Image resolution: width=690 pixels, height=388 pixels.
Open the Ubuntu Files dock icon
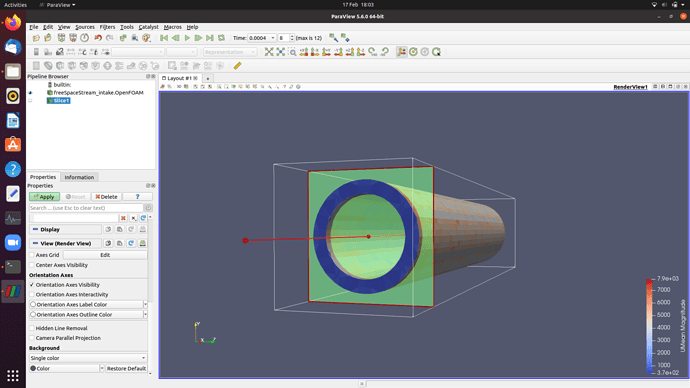tap(13, 72)
